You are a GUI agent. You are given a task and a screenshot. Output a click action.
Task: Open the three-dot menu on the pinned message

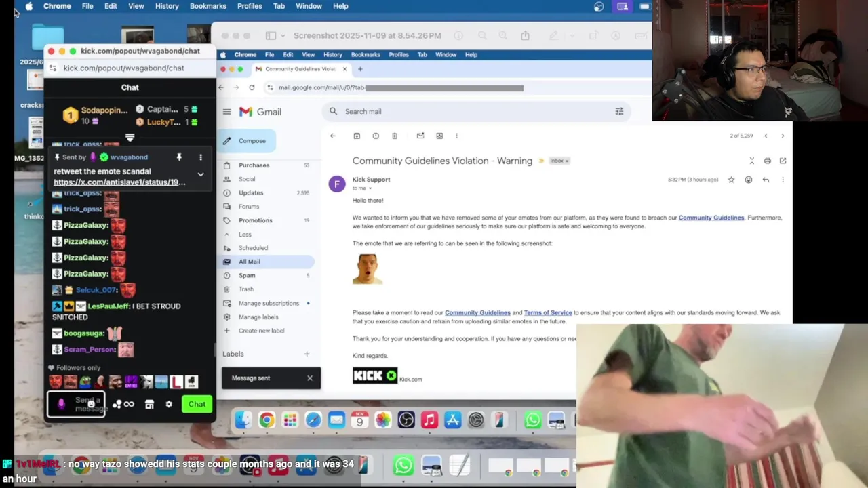click(x=201, y=157)
